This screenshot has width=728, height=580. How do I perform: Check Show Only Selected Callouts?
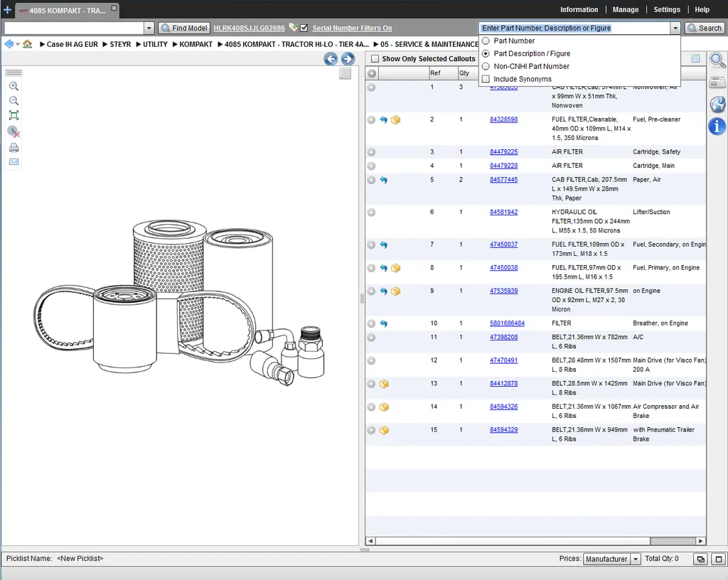tap(375, 59)
